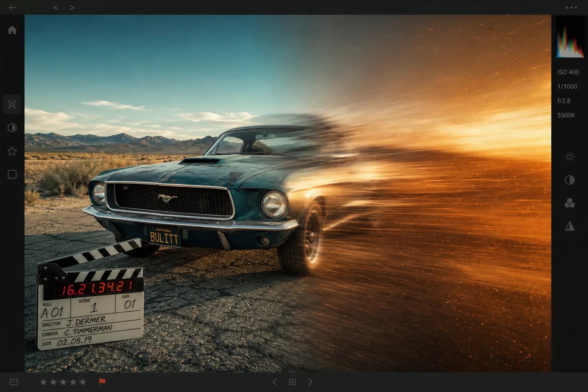588x392 pixels.
Task: Click the back arrow at top left
Action: 13,7
